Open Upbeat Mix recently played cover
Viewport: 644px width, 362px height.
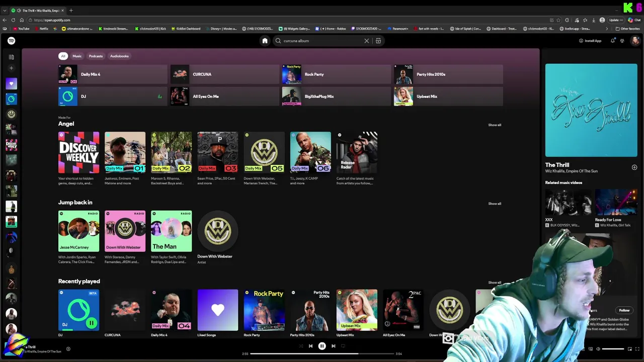pos(357,310)
